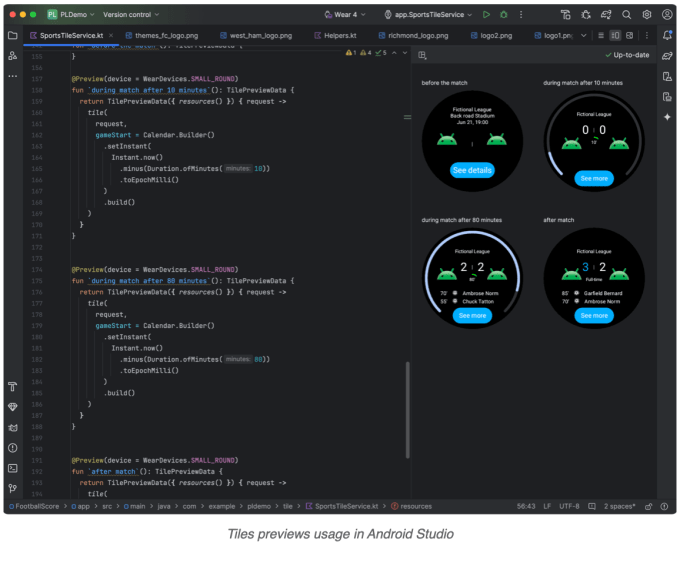680x562 pixels.
Task: Switch editor to Split view mode
Action: (x=616, y=35)
